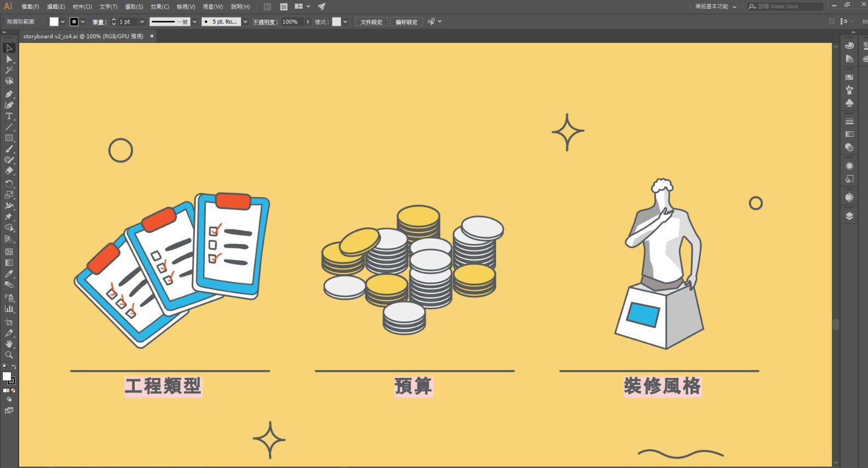868x468 pixels.
Task: Click the 文件設定 button
Action: pyautogui.click(x=371, y=22)
